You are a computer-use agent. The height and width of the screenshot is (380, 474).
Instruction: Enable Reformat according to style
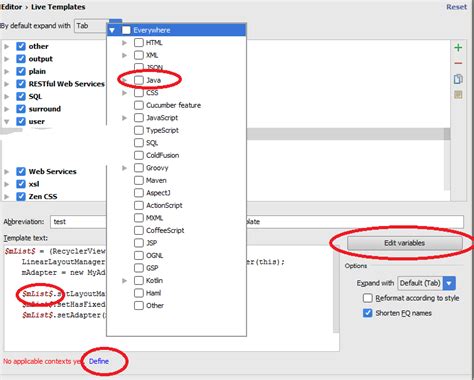pos(367,298)
